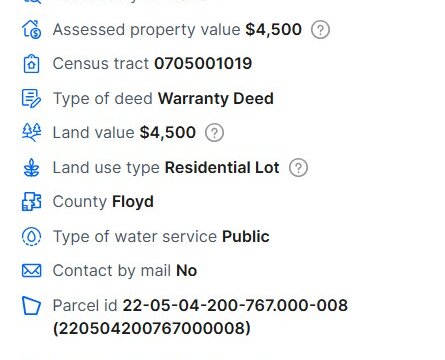Click the Warranty Deed value text
Screen dimensions: 445x360
[x=216, y=98]
